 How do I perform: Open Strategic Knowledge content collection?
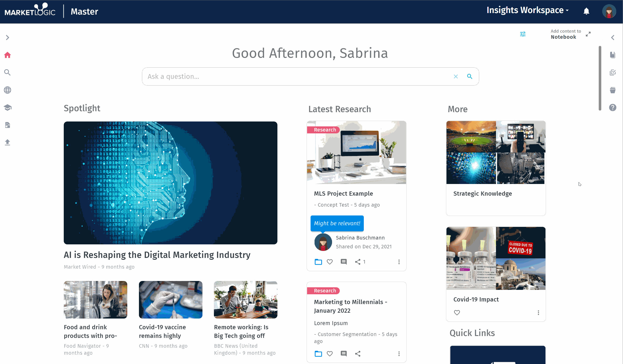482,194
